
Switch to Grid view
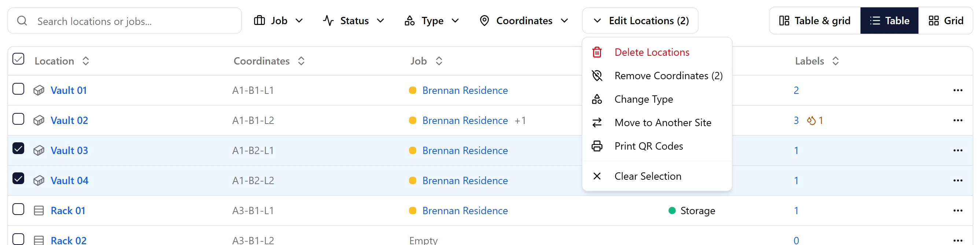[946, 21]
